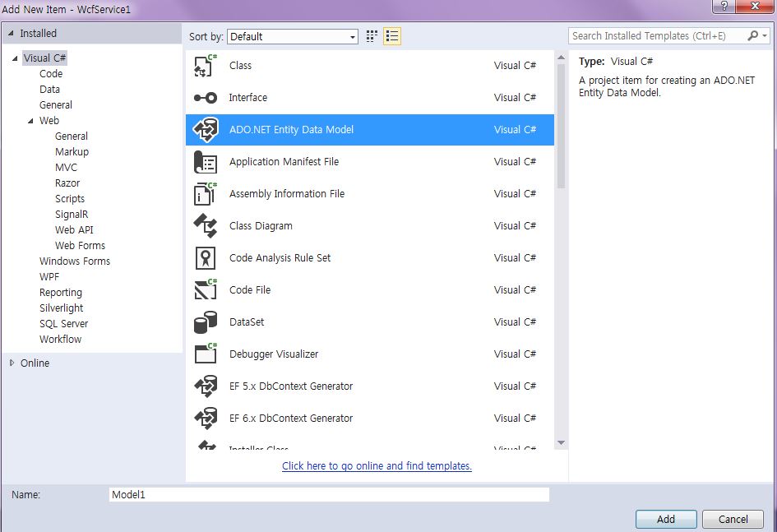Click the template list vertical scrollbar

pos(561,127)
